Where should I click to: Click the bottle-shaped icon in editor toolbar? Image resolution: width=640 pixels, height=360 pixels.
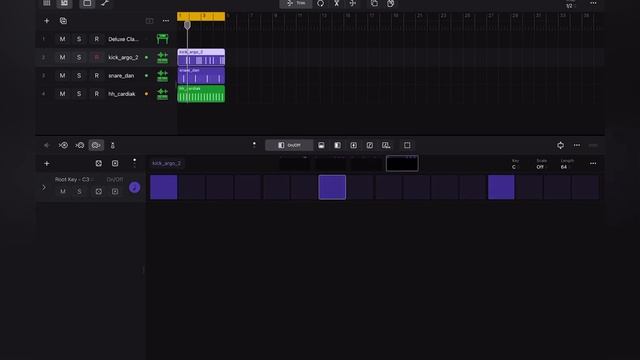pos(113,145)
